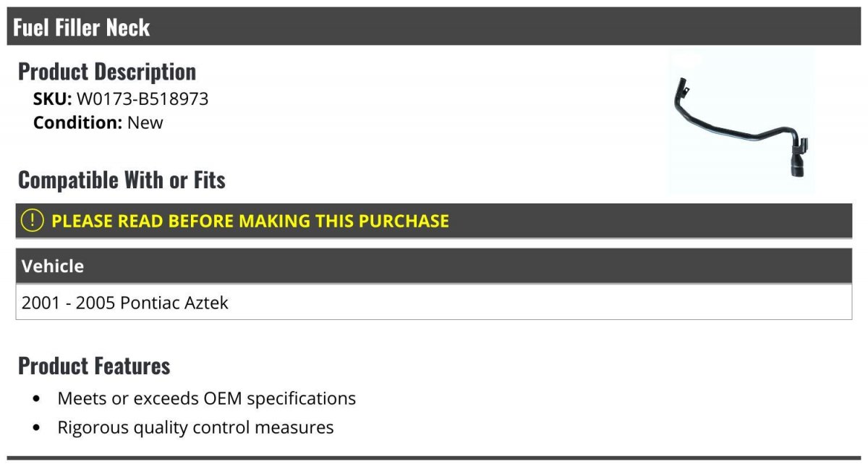Click the bullet point before Rigorous quality
The width and height of the screenshot is (868, 467).
click(x=37, y=428)
